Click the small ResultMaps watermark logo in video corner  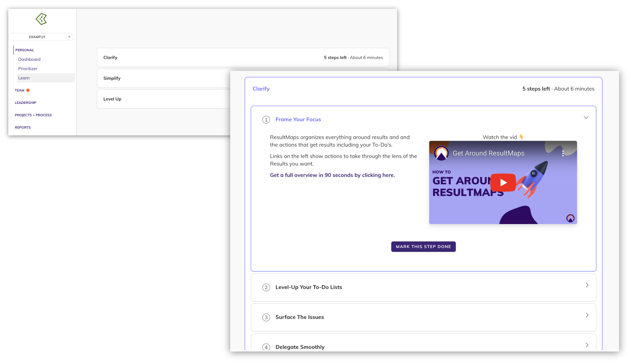click(x=570, y=218)
